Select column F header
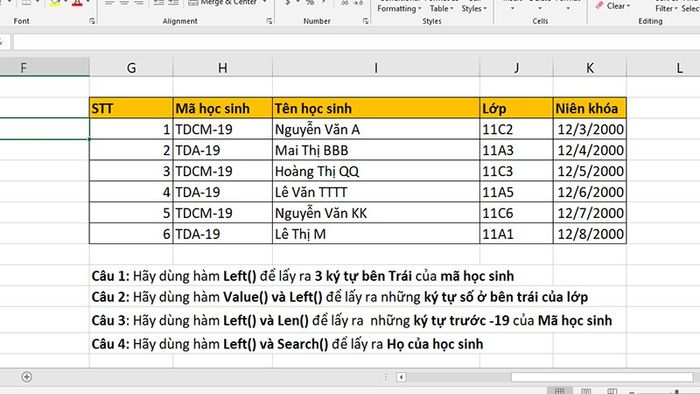Viewport: 700px width, 394px height. [x=45, y=67]
